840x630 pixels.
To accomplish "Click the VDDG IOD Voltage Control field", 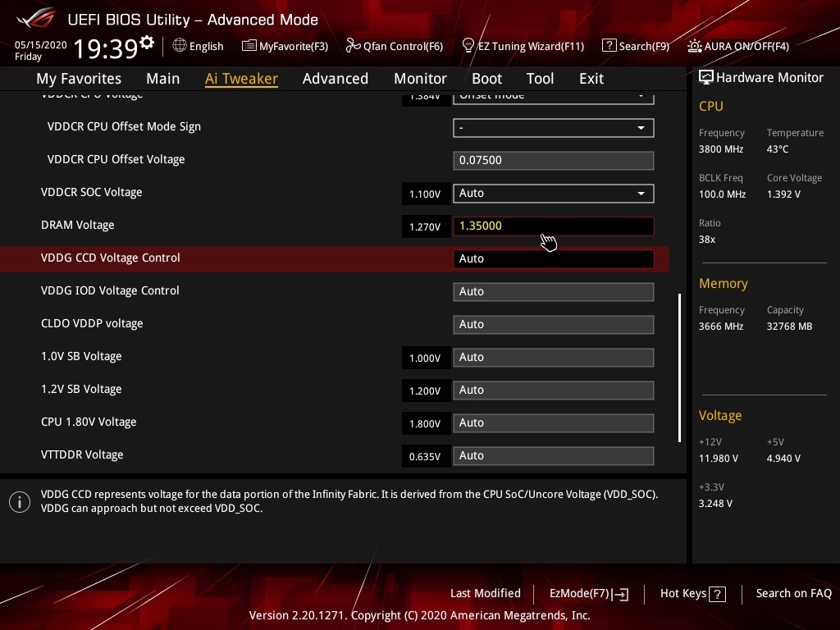I will point(554,292).
